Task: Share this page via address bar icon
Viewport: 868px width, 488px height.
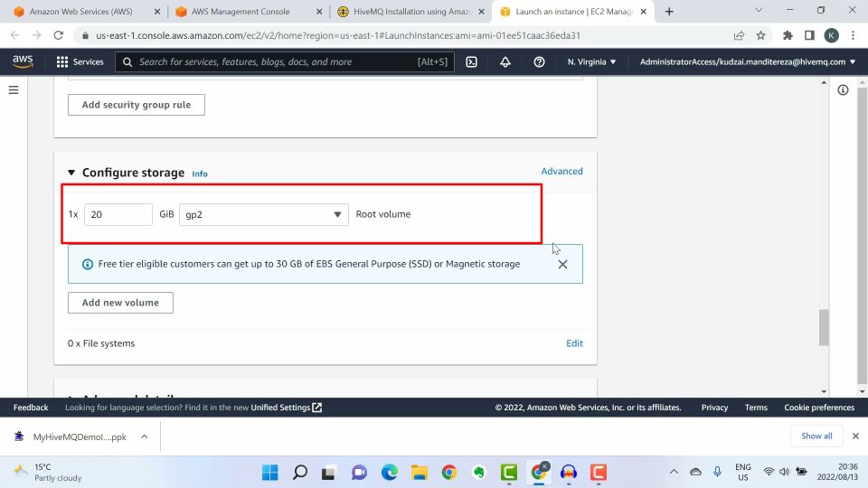Action: click(739, 35)
